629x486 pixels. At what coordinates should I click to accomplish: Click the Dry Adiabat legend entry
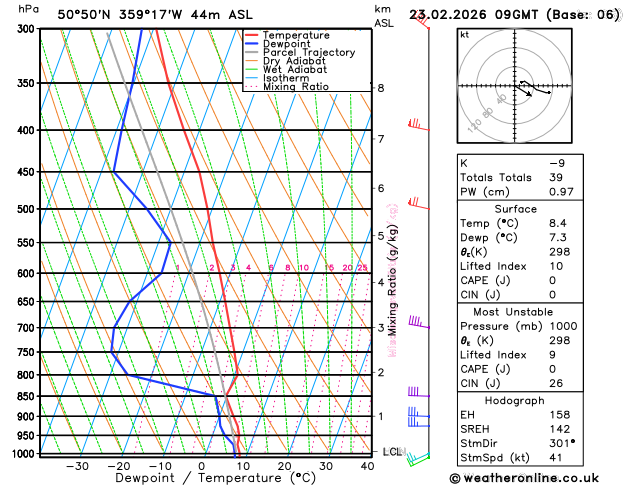click(285, 61)
